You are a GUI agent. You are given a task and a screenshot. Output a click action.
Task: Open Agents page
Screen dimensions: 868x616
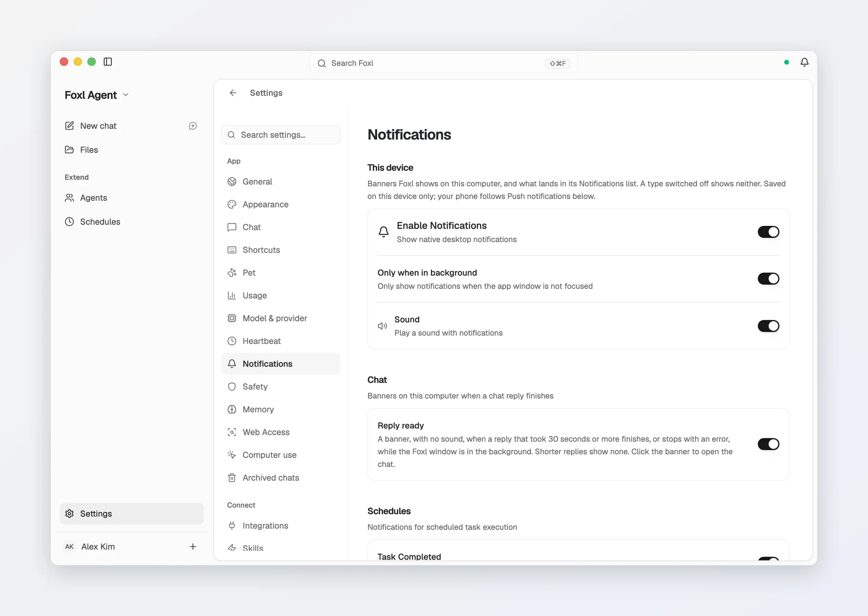pos(132,198)
